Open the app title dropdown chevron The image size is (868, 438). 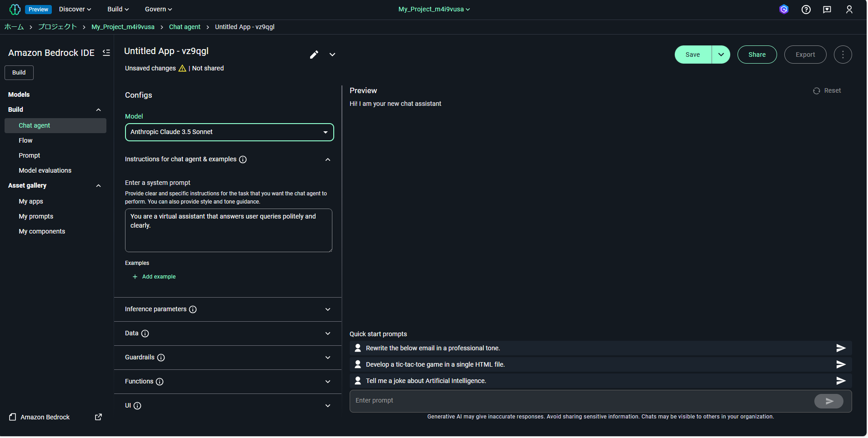pyautogui.click(x=332, y=55)
